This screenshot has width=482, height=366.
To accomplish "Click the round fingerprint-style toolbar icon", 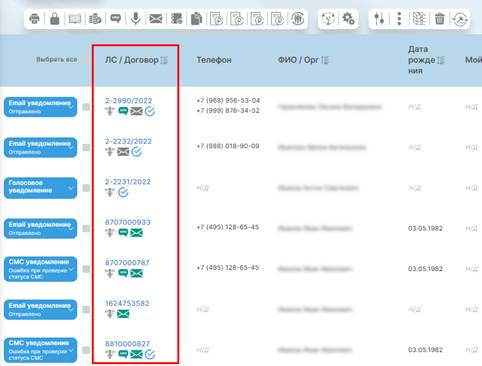I will pyautogui.click(x=297, y=19).
